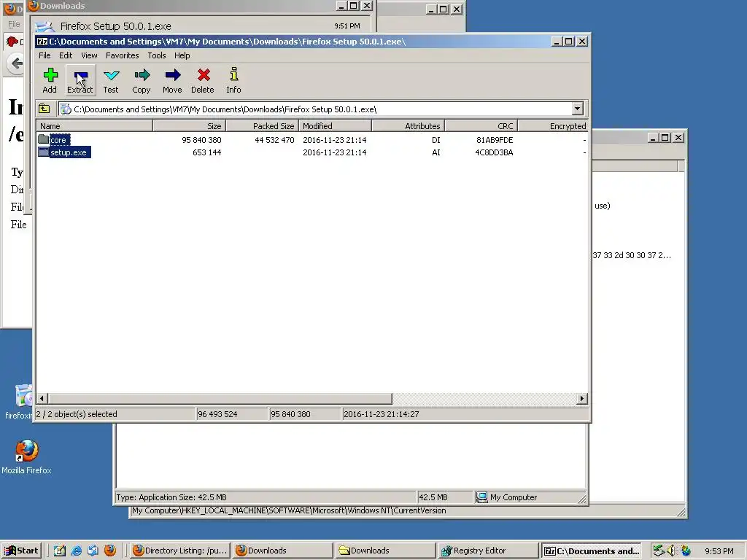747x560 pixels.
Task: Click the volume tray icon
Action: (672, 551)
